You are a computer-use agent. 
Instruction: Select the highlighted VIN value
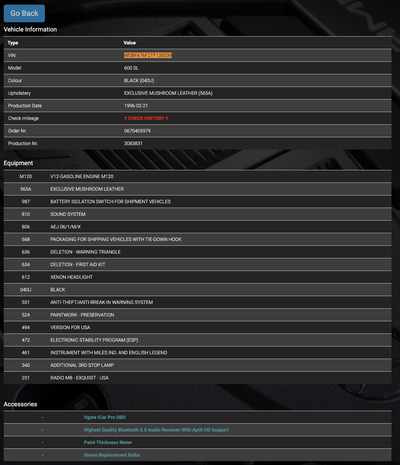(148, 55)
